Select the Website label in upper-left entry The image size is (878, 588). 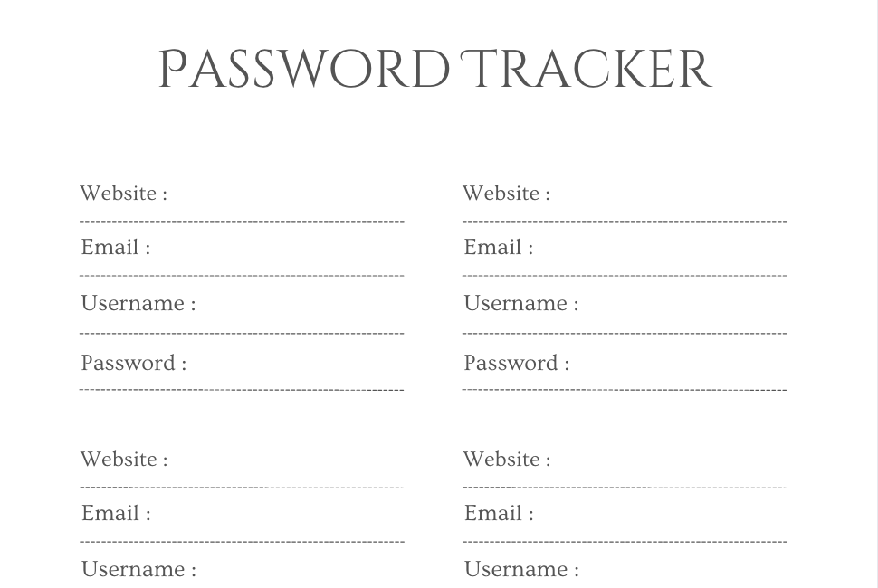point(124,193)
